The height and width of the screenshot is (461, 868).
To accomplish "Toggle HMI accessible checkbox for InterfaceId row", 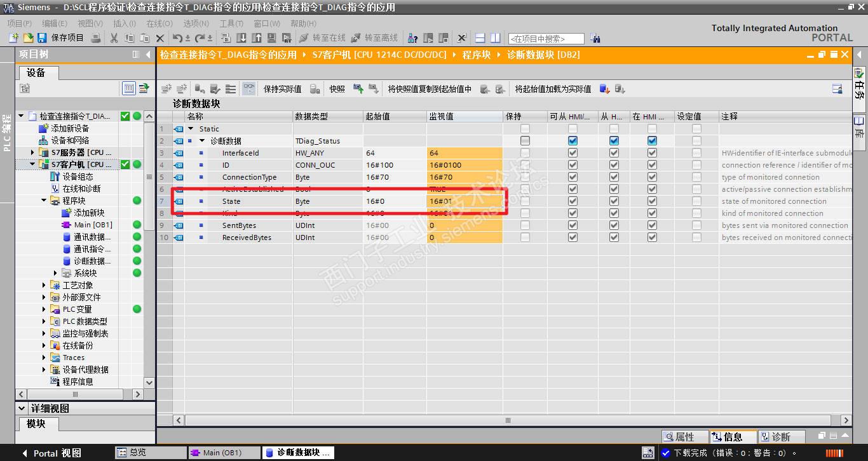I will click(x=573, y=153).
